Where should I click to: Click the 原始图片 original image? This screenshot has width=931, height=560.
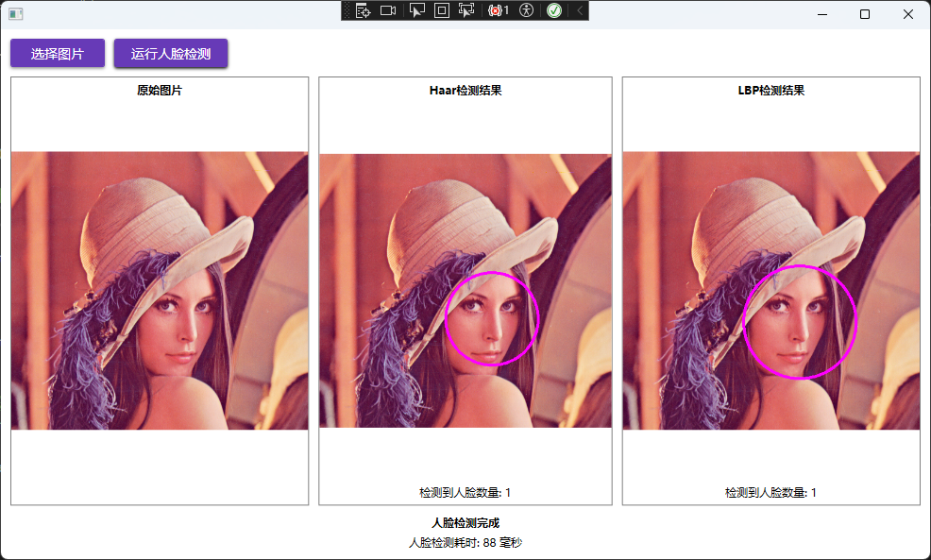pyautogui.click(x=160, y=291)
